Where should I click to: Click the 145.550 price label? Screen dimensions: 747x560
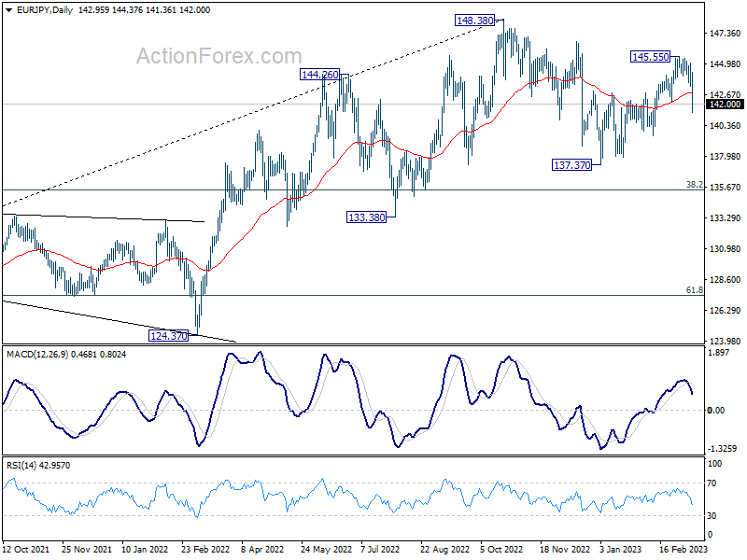coord(650,57)
